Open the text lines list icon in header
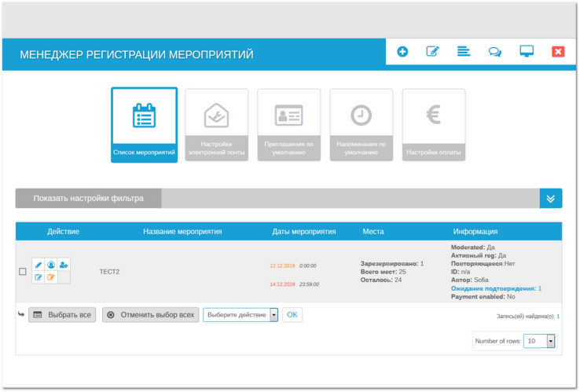580x392 pixels. [x=464, y=52]
